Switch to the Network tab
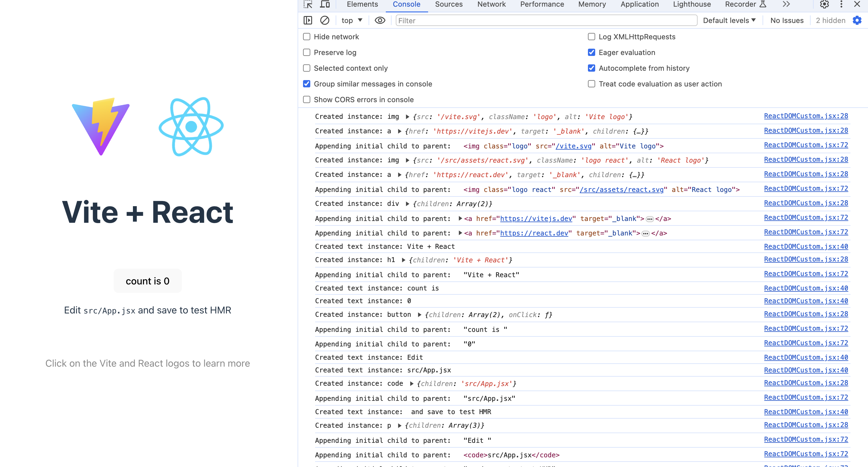 (x=491, y=4)
